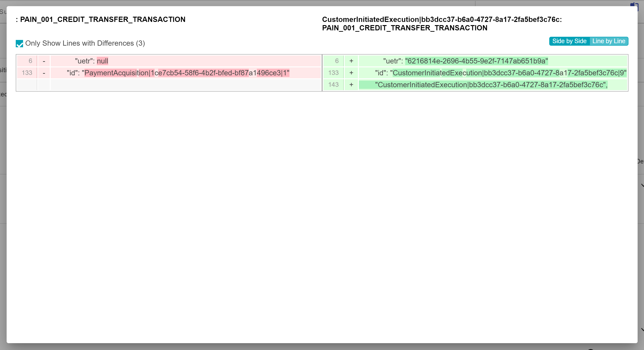The image size is (644, 350).
Task: Click the added uetr value 6216814e-2696 line
Action: tap(476, 61)
